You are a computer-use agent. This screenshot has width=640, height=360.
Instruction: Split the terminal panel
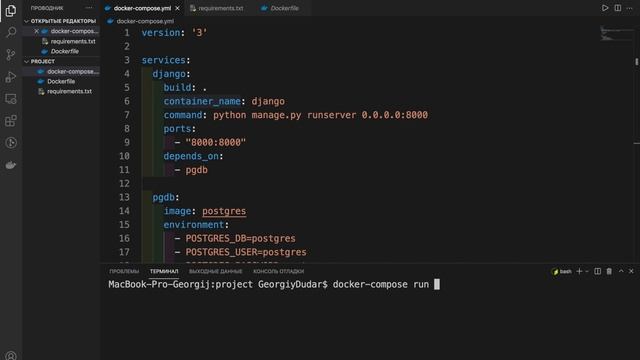598,271
